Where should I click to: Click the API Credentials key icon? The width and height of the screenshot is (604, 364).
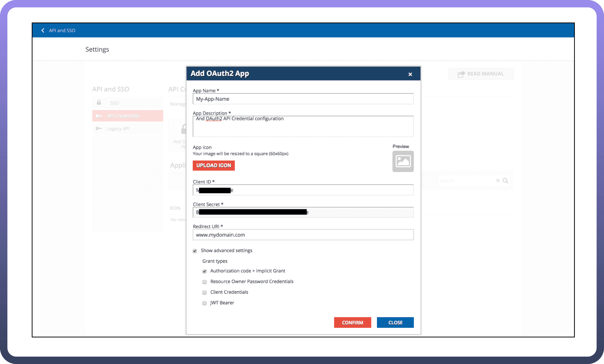(x=99, y=116)
